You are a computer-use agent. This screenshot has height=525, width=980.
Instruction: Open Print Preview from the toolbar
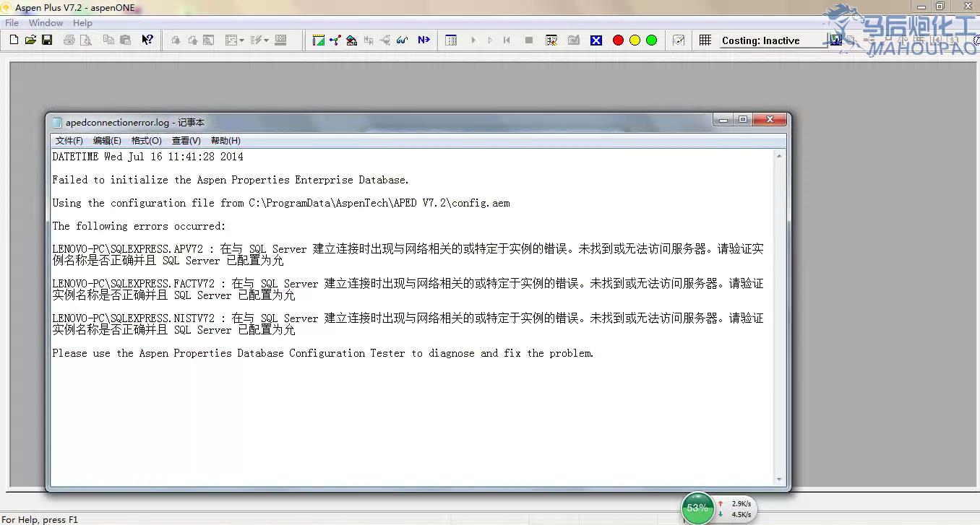86,40
